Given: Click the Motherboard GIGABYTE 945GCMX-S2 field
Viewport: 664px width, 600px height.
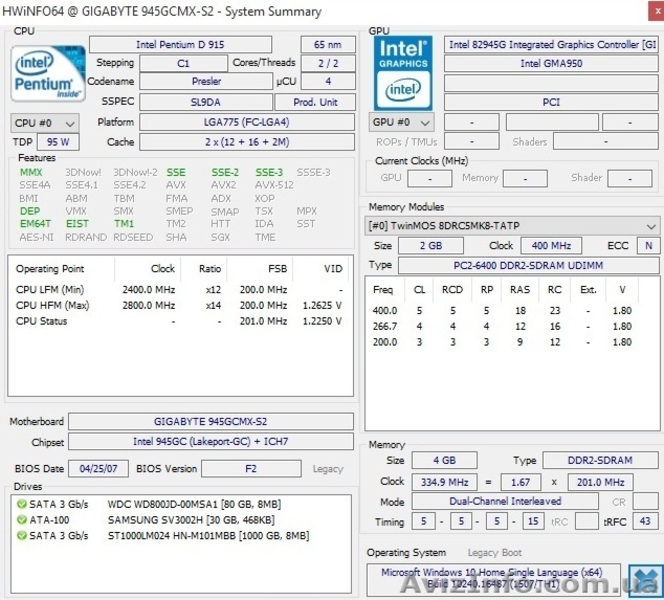Looking at the screenshot, I should click(210, 421).
